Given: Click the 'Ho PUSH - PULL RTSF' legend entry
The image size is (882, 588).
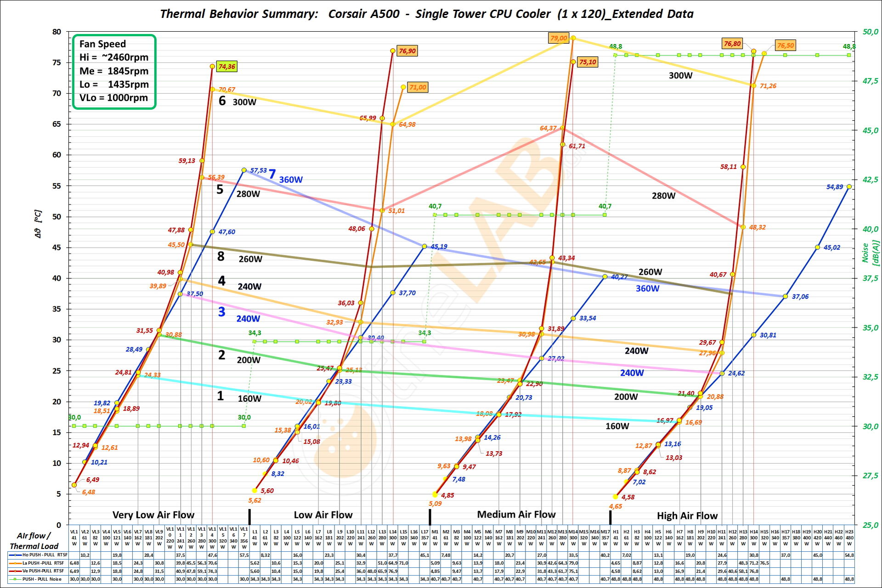Looking at the screenshot, I should click(x=39, y=555).
